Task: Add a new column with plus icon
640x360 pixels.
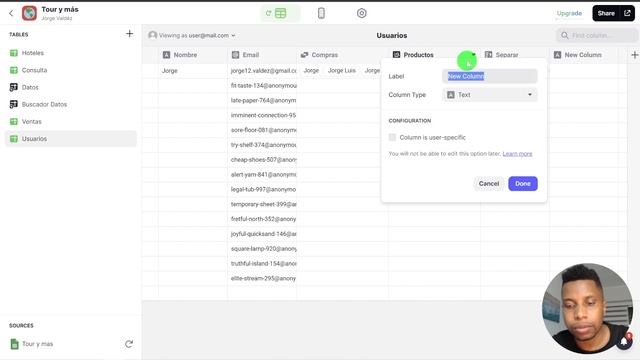Action: (634, 55)
